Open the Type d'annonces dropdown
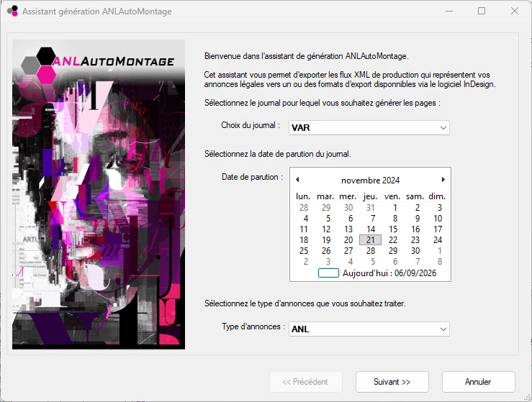 (369, 329)
